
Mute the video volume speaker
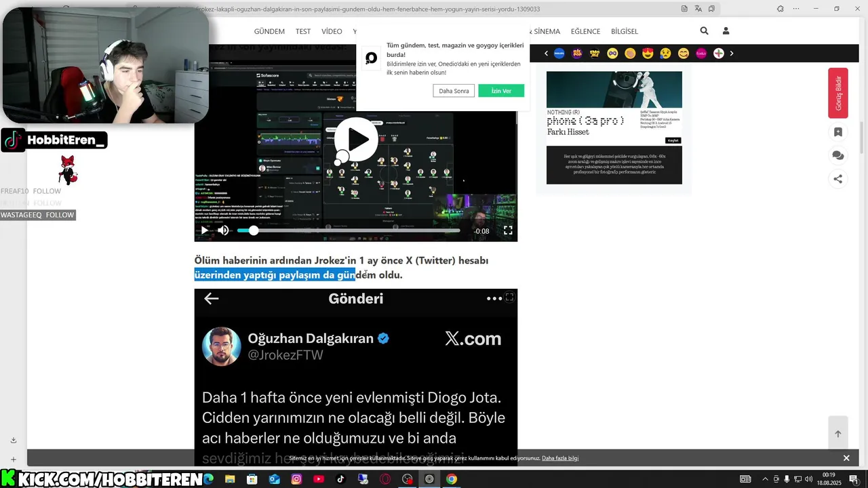[223, 230]
